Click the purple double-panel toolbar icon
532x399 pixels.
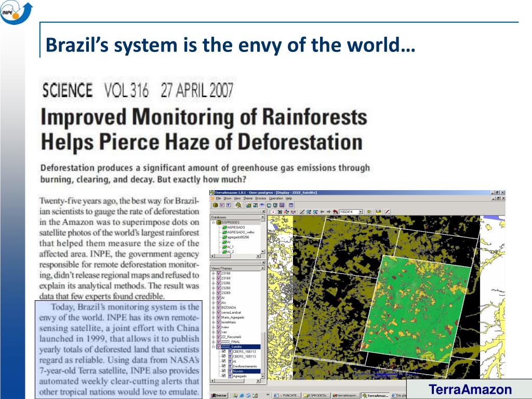point(282,205)
